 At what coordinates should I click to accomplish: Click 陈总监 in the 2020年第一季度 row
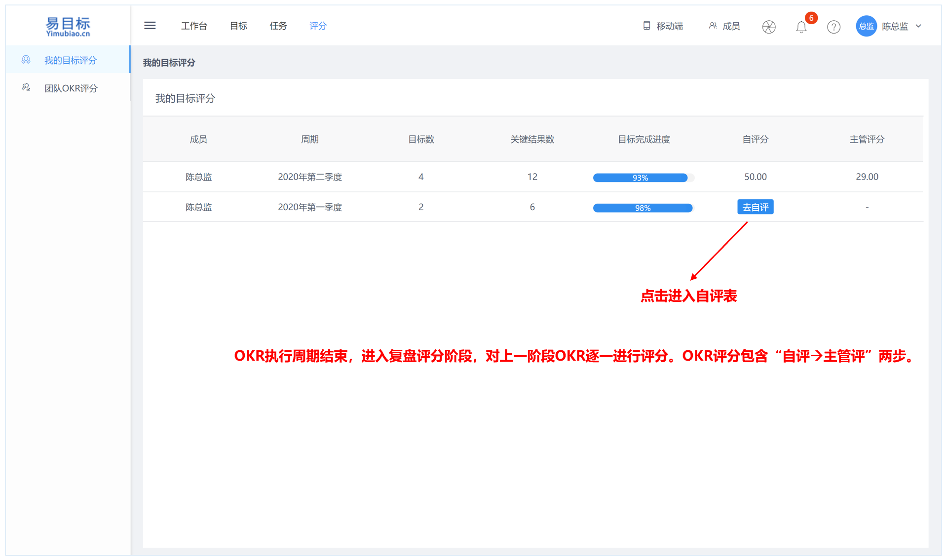coord(198,207)
